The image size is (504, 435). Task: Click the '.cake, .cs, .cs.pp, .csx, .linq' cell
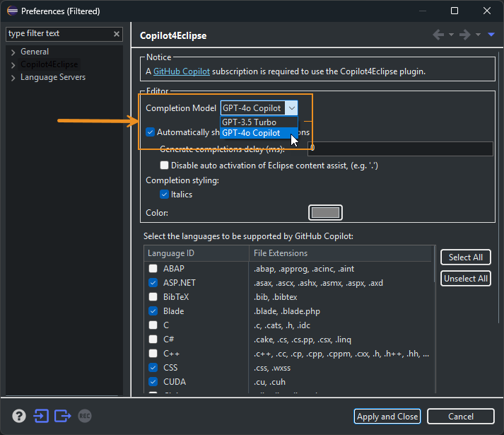[303, 340]
